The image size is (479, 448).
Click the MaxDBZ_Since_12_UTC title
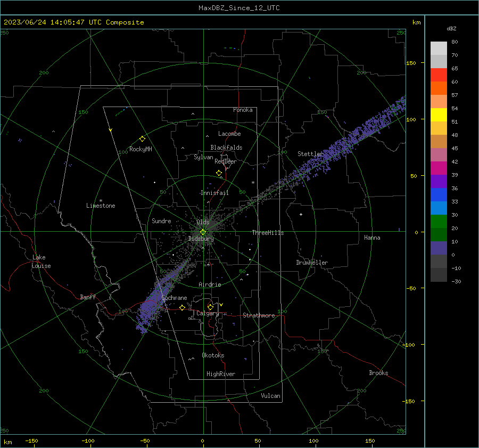point(239,8)
